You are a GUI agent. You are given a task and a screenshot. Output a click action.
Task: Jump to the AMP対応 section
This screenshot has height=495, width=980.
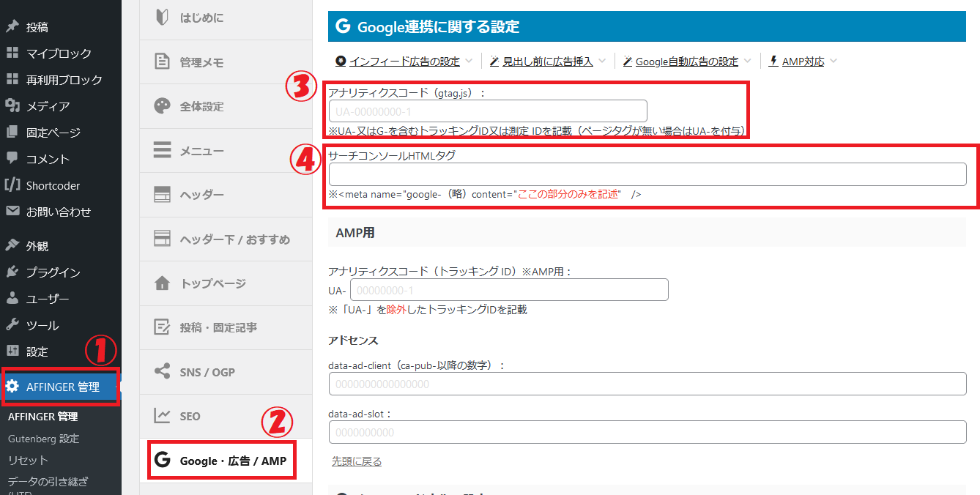pos(803,62)
